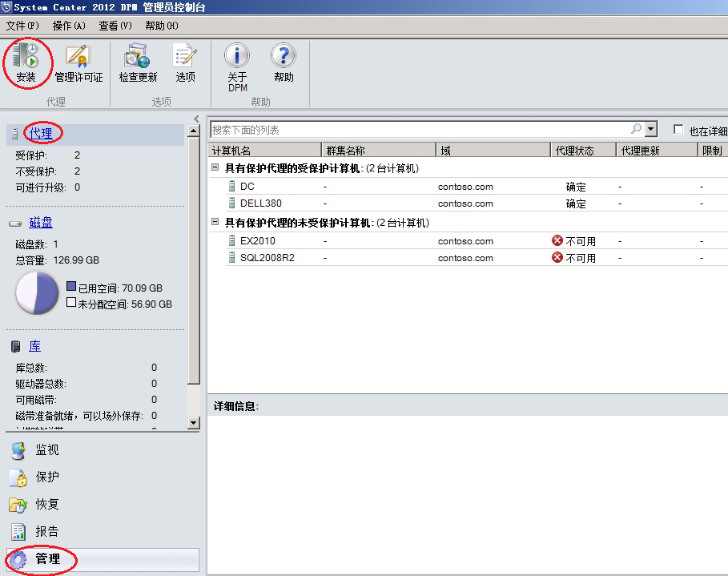This screenshot has width=728, height=576.
Task: Sort by 群集名称 column header
Action: pos(379,150)
